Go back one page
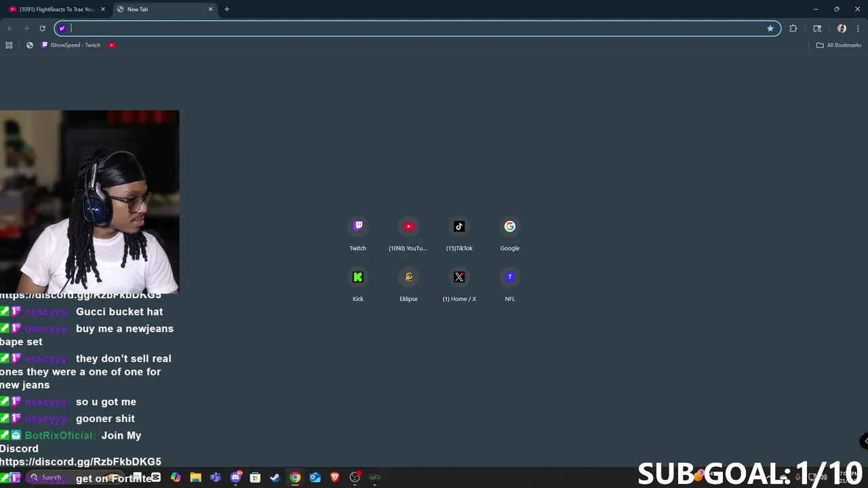868x488 pixels. point(9,28)
